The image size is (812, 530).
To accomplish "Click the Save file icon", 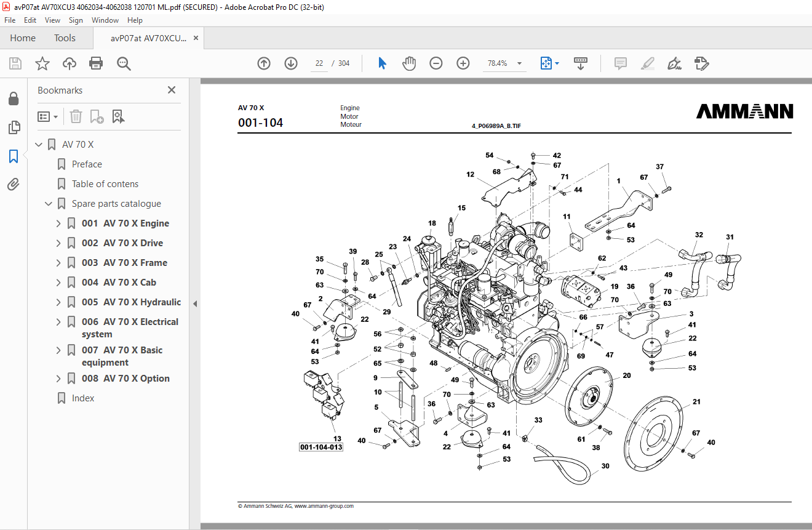I will (15, 63).
